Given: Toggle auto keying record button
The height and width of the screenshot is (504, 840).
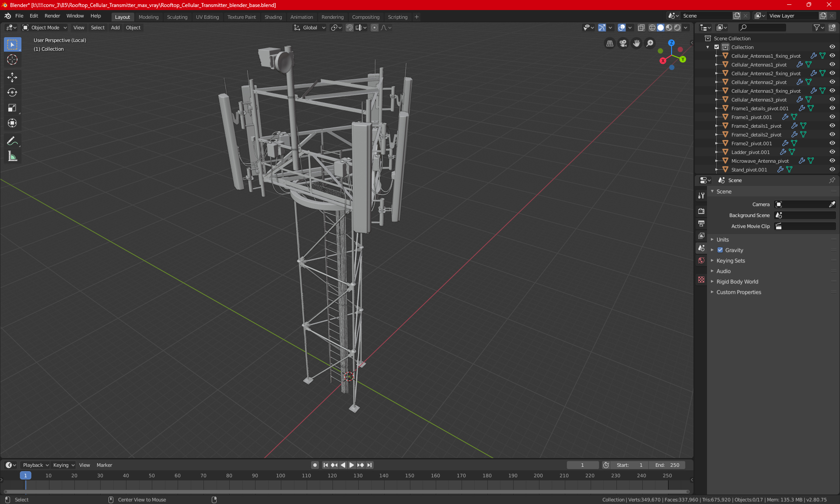Looking at the screenshot, I should [315, 465].
